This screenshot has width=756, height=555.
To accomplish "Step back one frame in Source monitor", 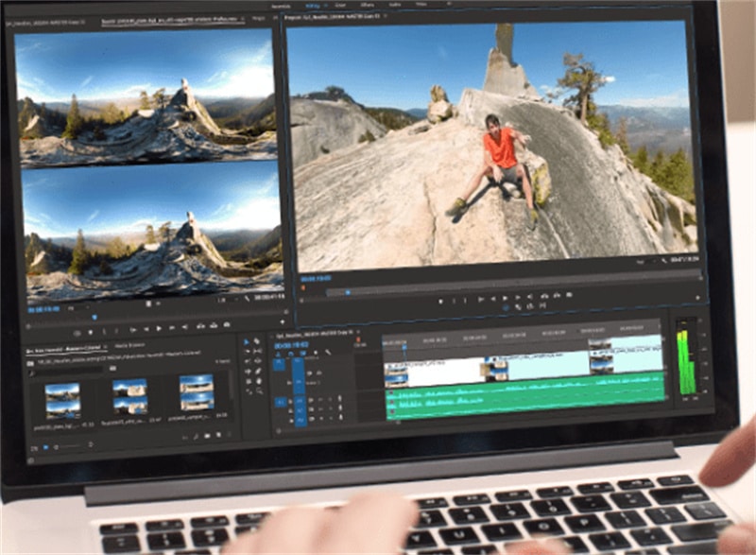I will (x=146, y=329).
